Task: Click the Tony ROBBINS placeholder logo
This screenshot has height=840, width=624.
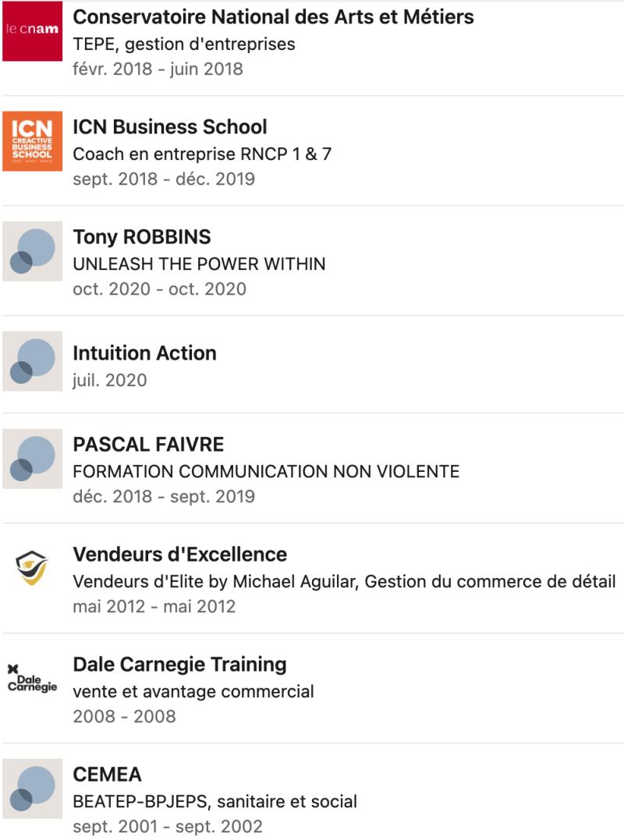Action: click(32, 251)
